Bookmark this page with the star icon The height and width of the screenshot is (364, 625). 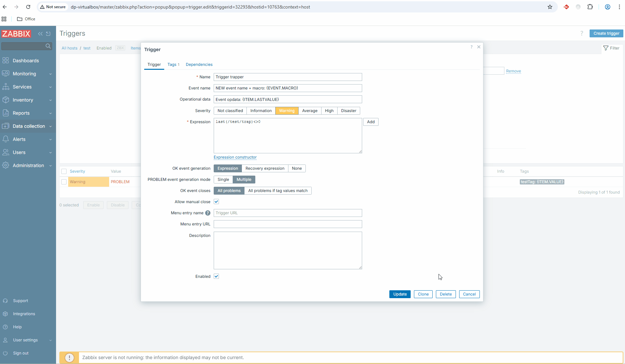tap(550, 7)
